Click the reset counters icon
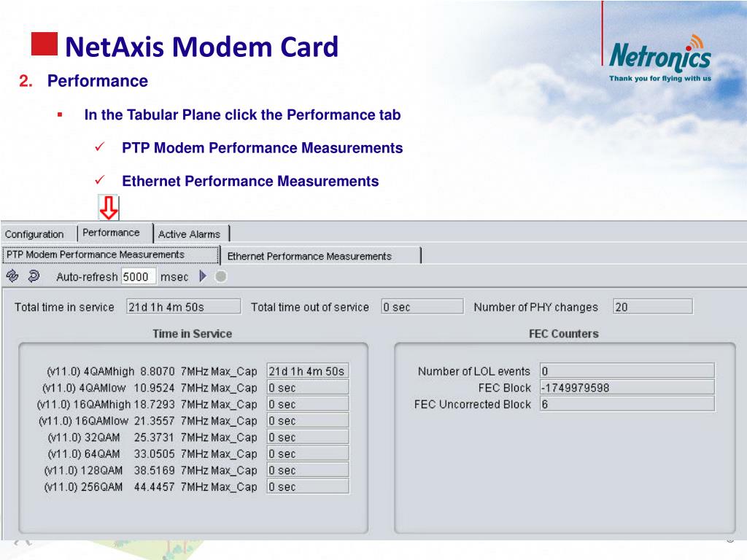 [x=34, y=276]
